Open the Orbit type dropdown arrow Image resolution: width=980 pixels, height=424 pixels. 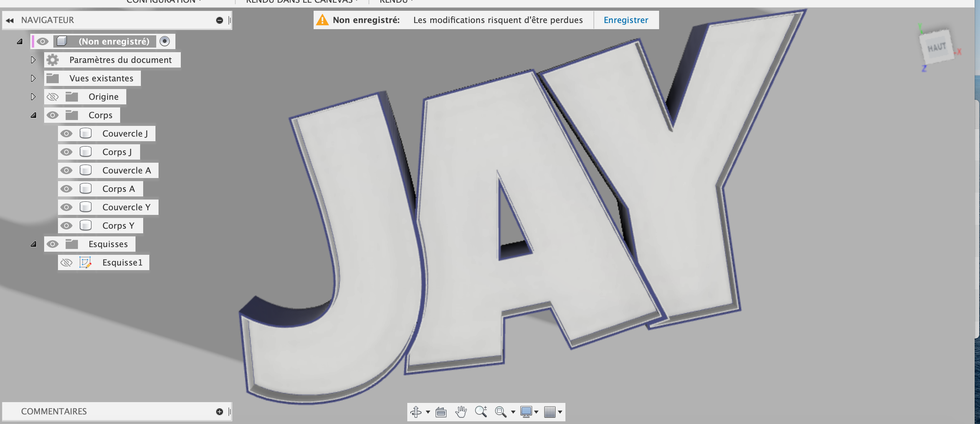(428, 412)
